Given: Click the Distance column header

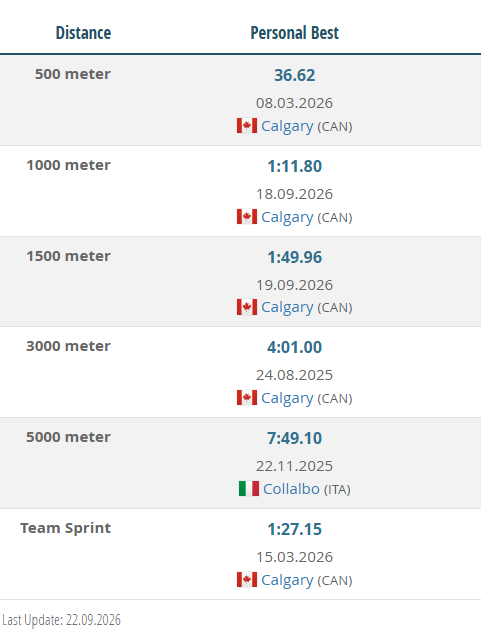Looking at the screenshot, I should coord(83,33).
